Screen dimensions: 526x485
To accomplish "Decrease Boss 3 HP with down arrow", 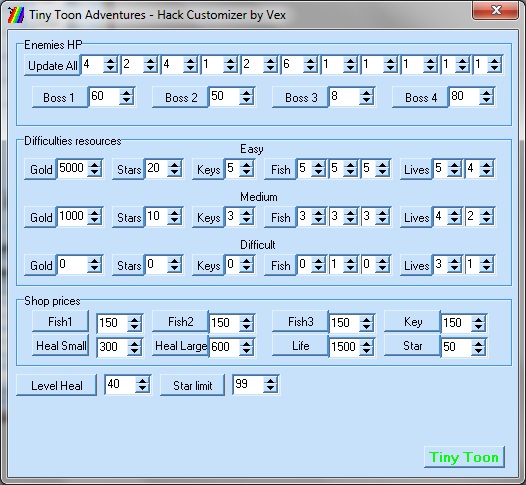I will pos(366,101).
